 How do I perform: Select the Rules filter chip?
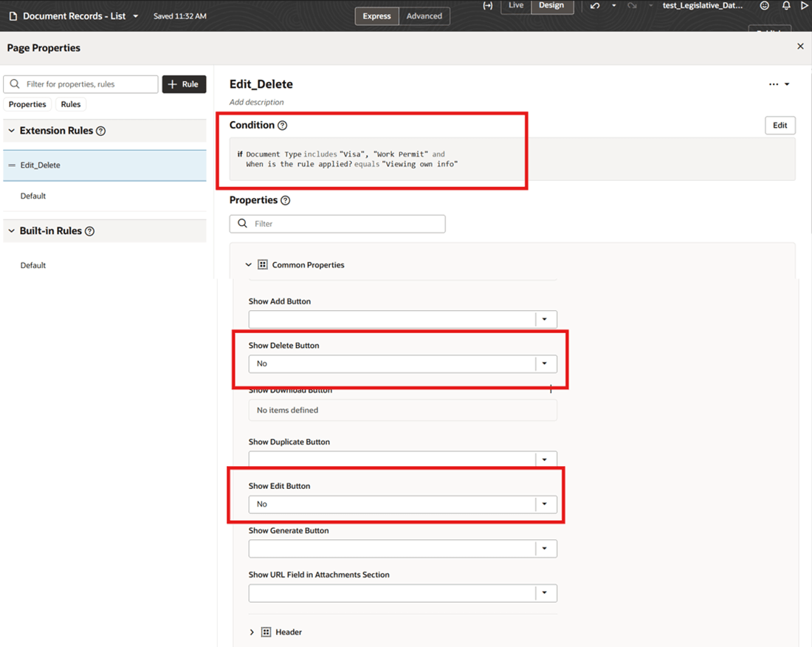[x=70, y=104]
